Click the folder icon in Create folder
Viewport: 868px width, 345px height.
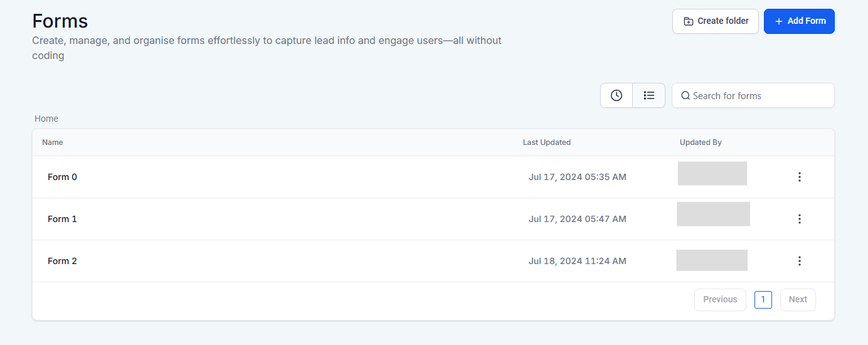click(688, 21)
